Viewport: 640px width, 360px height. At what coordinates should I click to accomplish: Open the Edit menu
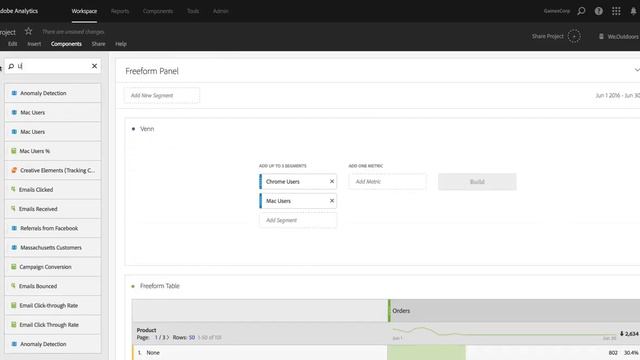point(13,44)
